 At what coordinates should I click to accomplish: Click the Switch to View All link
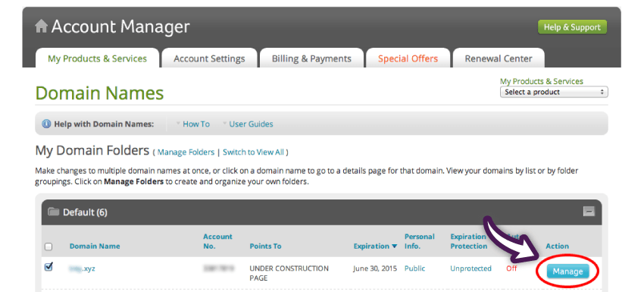(253, 152)
